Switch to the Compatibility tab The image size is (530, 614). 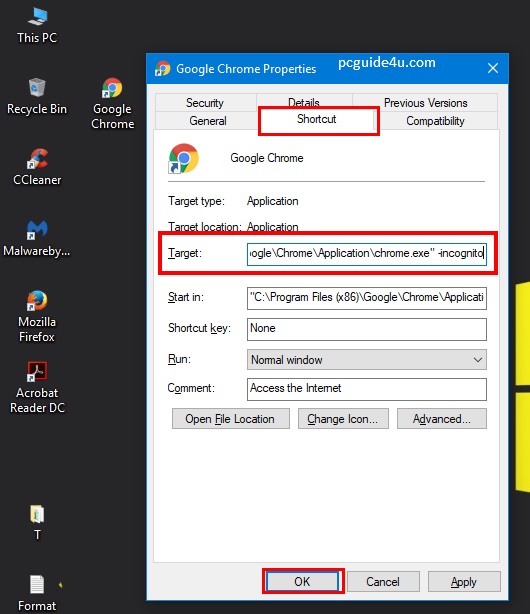pos(435,121)
